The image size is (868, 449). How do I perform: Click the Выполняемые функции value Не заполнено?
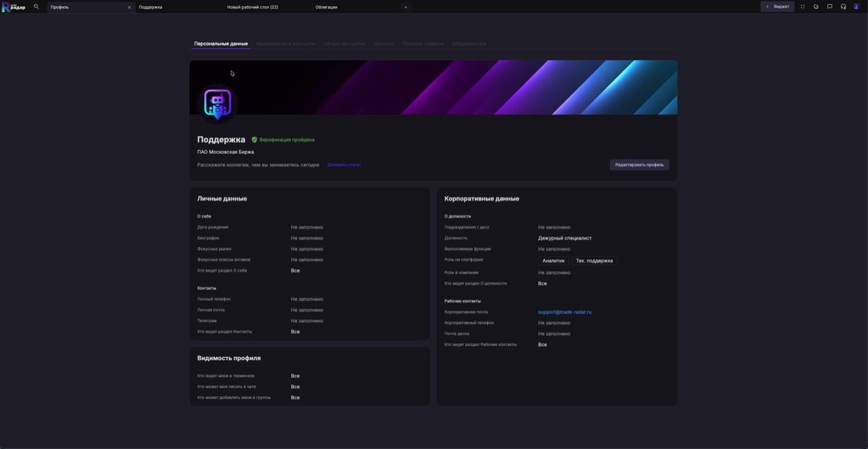pyautogui.click(x=554, y=249)
